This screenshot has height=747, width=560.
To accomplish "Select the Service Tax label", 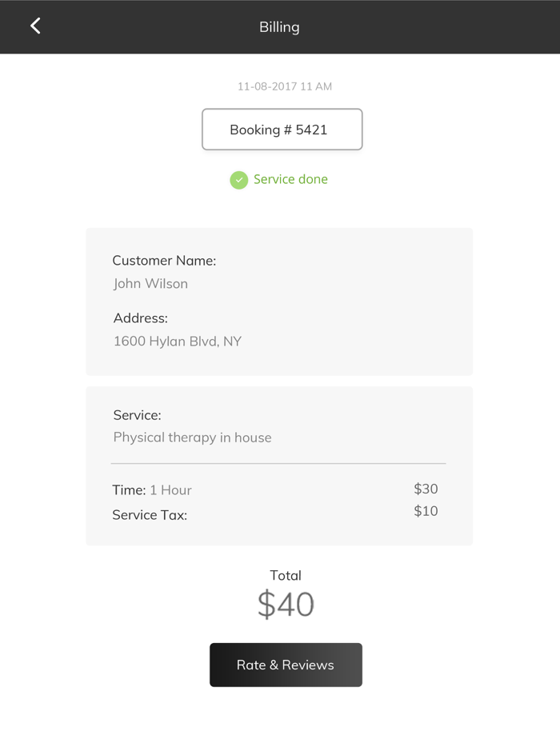I will [150, 515].
